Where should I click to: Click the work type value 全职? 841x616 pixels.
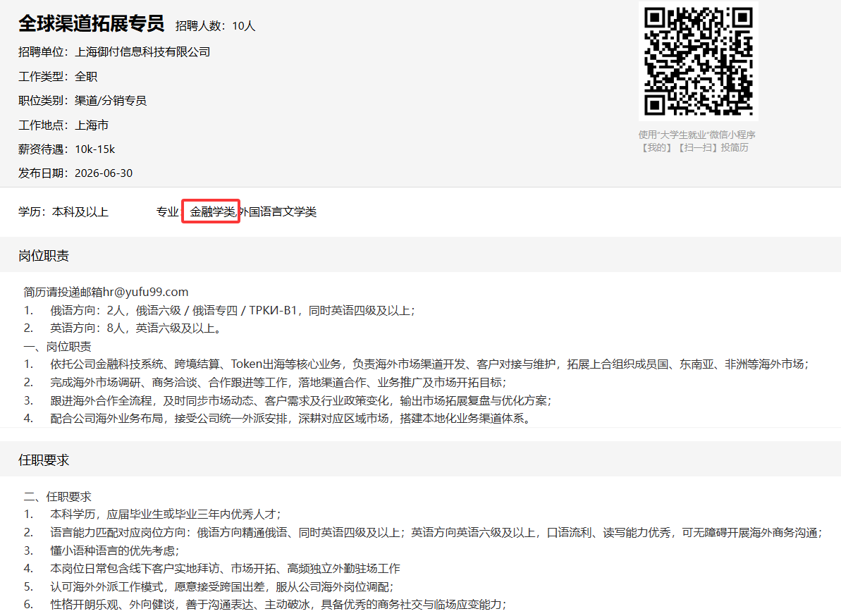86,77
